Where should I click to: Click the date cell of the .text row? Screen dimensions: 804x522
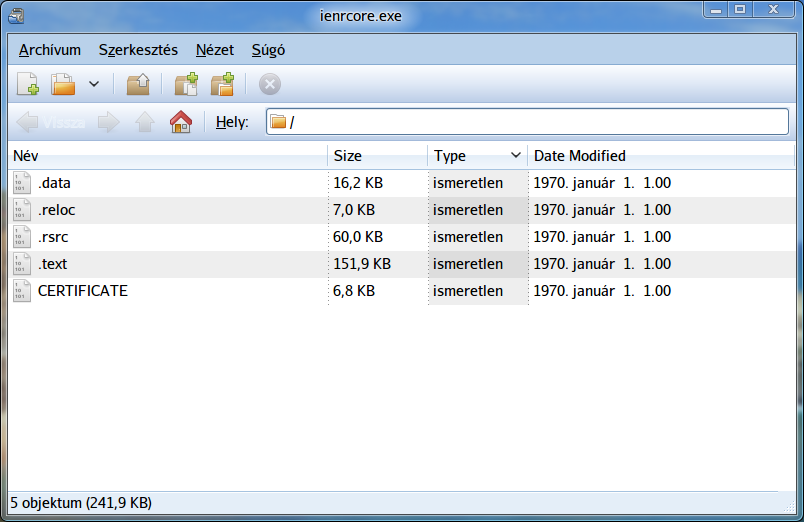tap(602, 264)
